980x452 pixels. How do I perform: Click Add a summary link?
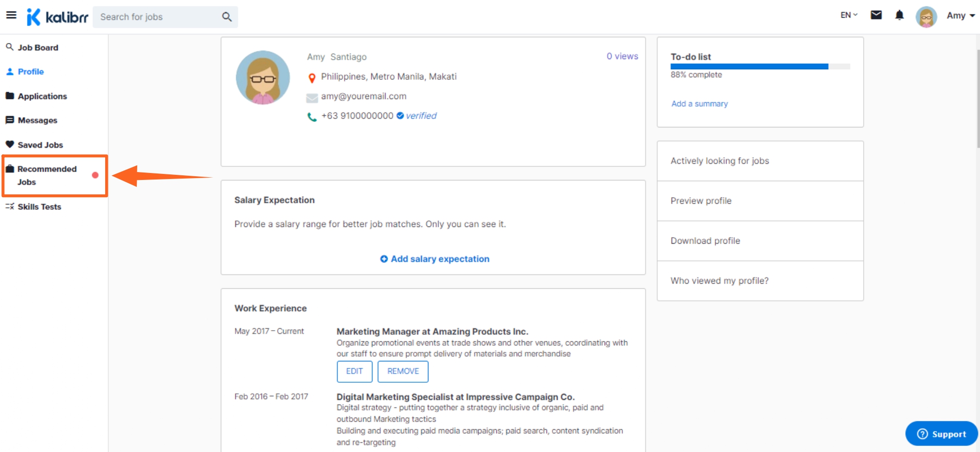click(x=699, y=104)
